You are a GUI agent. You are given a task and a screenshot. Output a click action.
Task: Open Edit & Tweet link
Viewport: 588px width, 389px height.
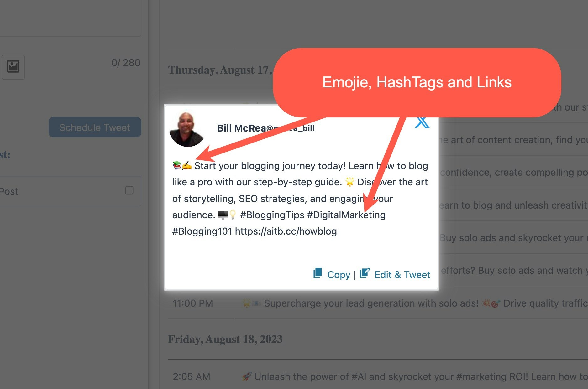[x=402, y=275]
